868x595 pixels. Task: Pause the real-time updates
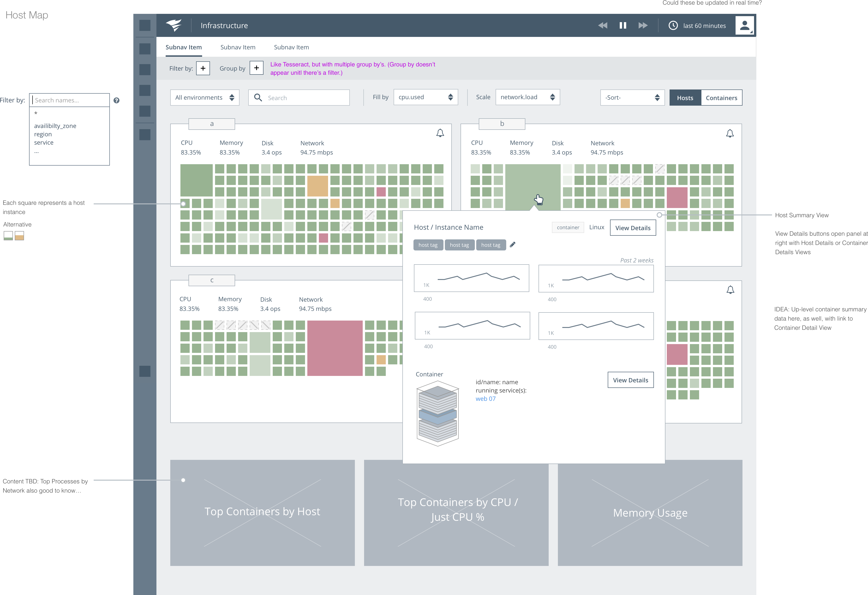click(623, 25)
